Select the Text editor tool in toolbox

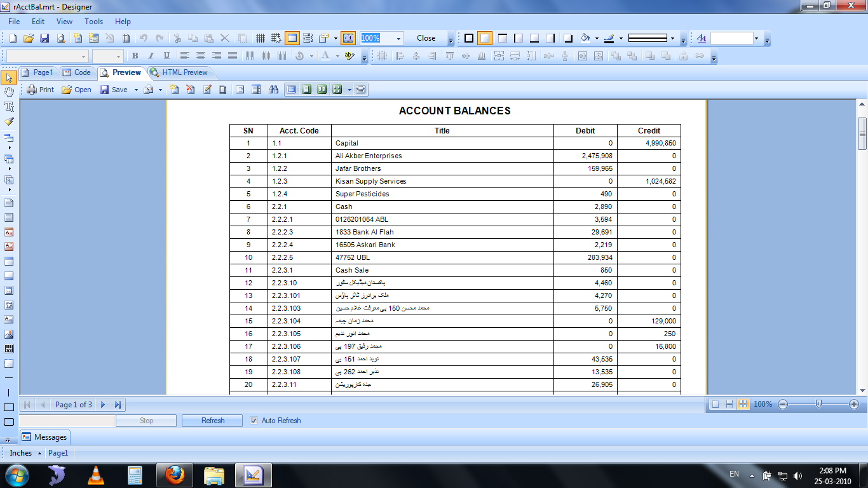(9, 107)
